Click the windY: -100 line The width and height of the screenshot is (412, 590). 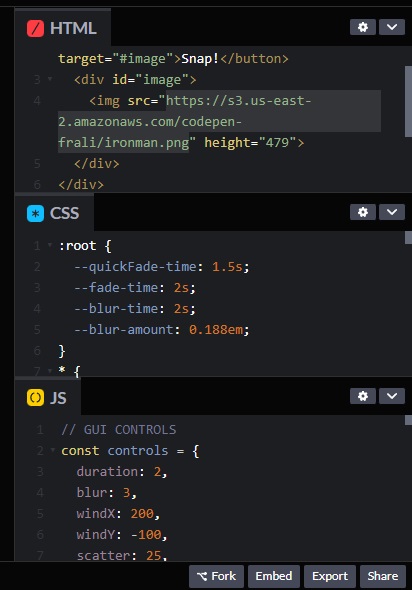click(x=122, y=535)
